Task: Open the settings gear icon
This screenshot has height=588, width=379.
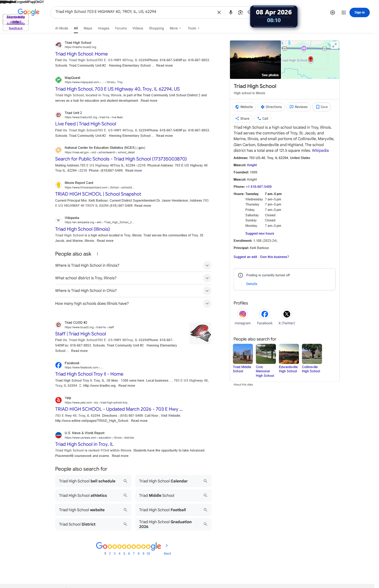Action: [x=333, y=12]
